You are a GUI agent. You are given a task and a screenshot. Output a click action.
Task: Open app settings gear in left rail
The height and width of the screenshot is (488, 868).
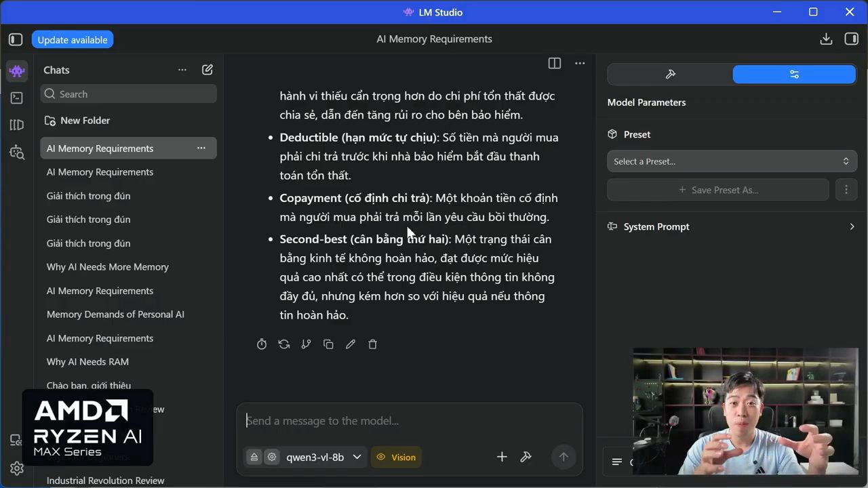point(17,468)
